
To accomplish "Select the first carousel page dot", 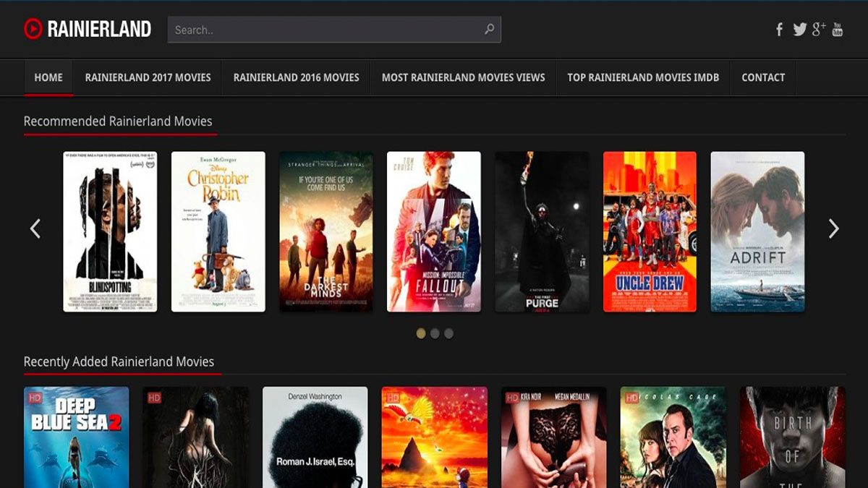I will (421, 333).
